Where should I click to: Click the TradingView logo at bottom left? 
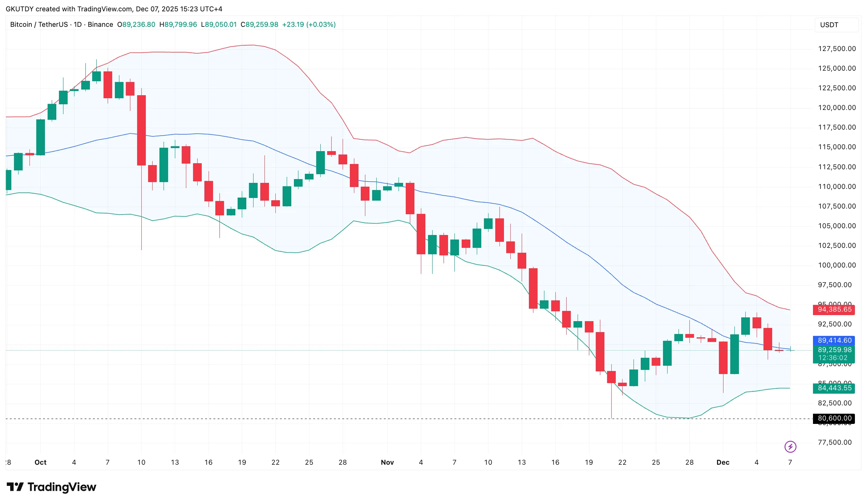[x=51, y=487]
